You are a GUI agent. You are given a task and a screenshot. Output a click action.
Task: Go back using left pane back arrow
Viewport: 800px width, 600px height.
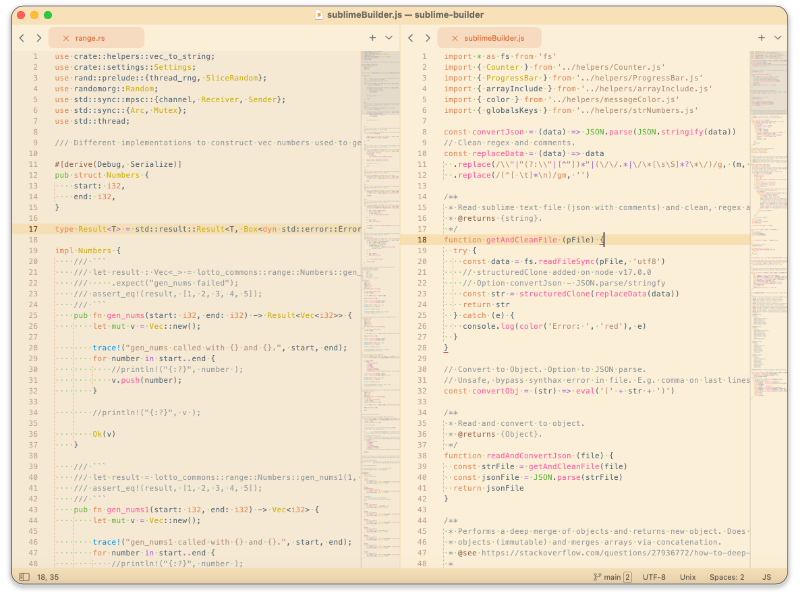22,38
